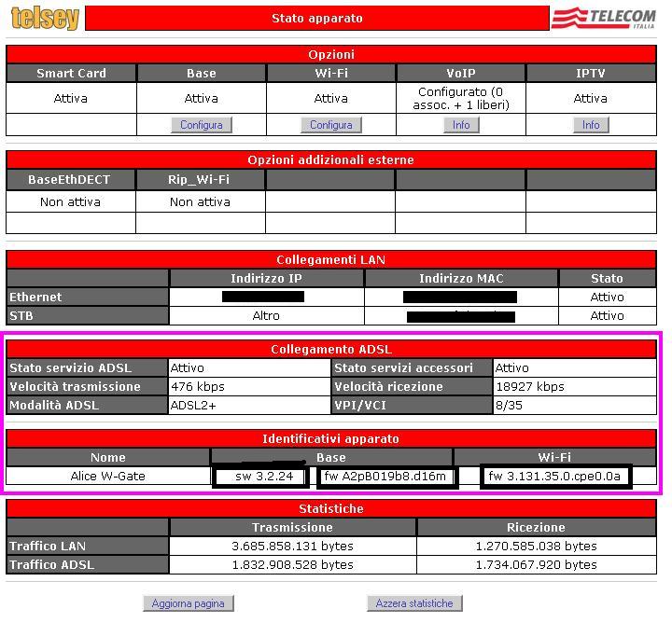Select the 18927 kbps reception speed value
The width and height of the screenshot is (672, 623).
[x=530, y=387]
